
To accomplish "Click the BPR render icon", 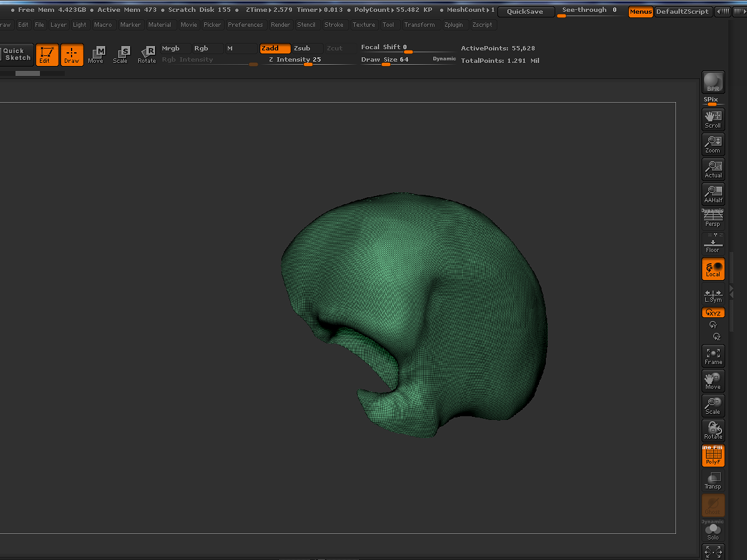I will [713, 82].
